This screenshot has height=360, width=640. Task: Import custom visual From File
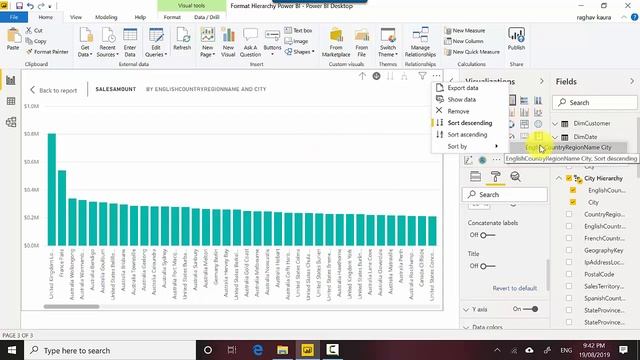[362, 42]
